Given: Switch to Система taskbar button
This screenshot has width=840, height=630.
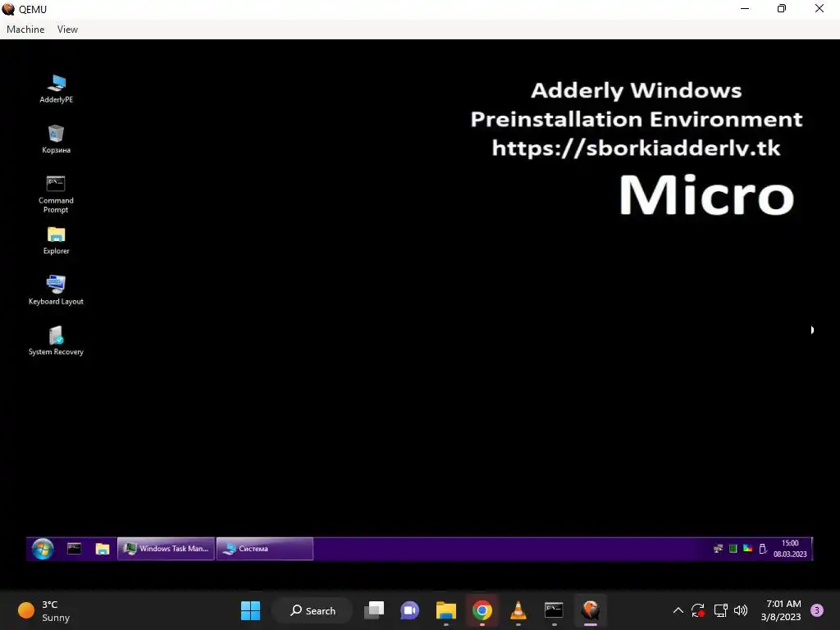Looking at the screenshot, I should point(265,549).
